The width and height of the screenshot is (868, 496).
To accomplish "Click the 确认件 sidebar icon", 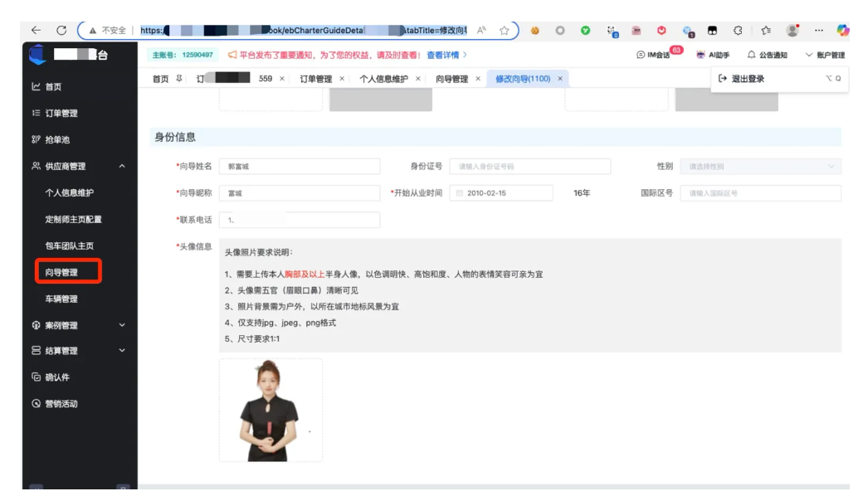I will coord(36,377).
